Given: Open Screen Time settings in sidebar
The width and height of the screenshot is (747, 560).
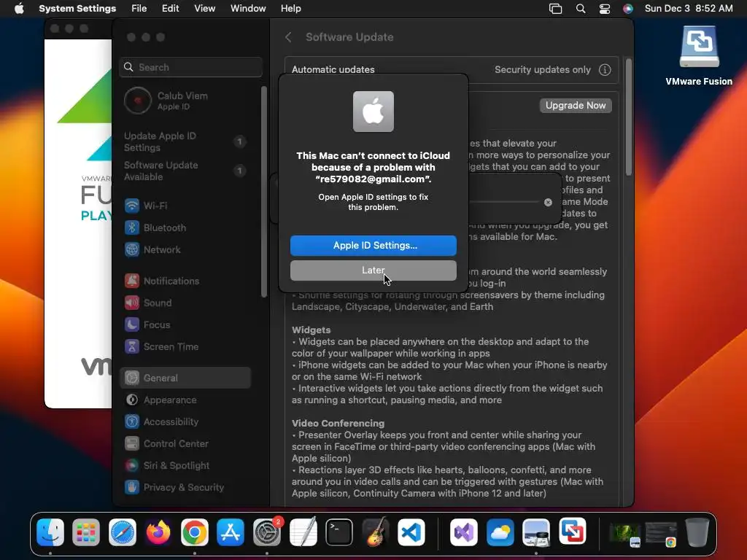Looking at the screenshot, I should [186, 346].
